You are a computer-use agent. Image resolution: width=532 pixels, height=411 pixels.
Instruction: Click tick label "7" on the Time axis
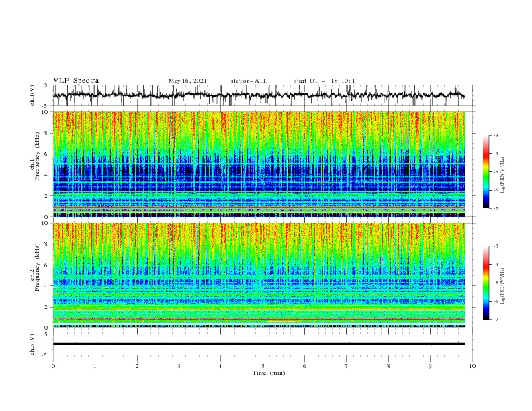[x=347, y=366]
